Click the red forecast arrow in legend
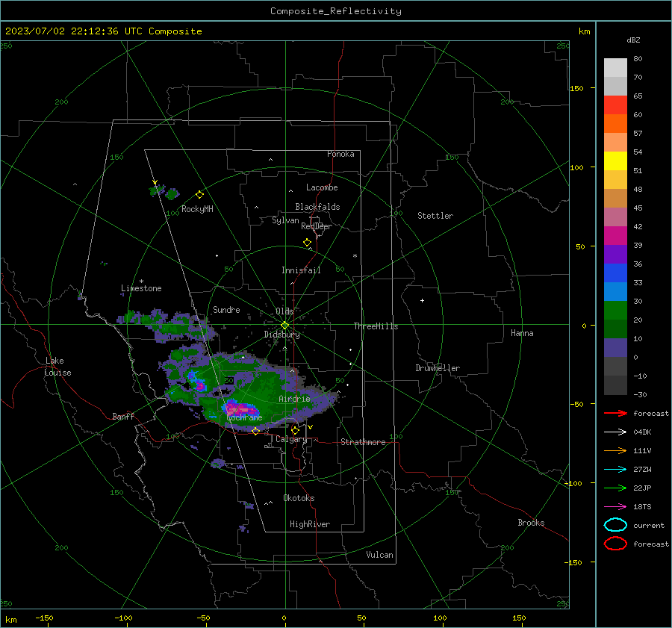Image resolution: width=672 pixels, height=628 pixels. [615, 413]
